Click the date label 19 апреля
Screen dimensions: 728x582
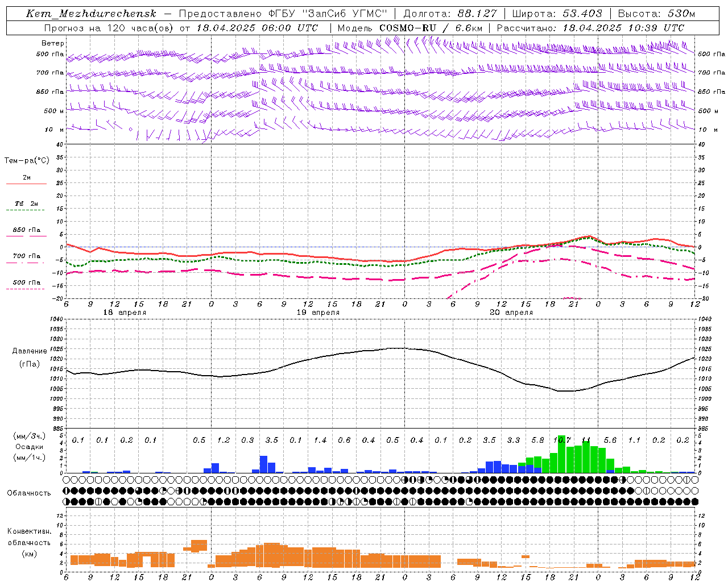tap(318, 313)
